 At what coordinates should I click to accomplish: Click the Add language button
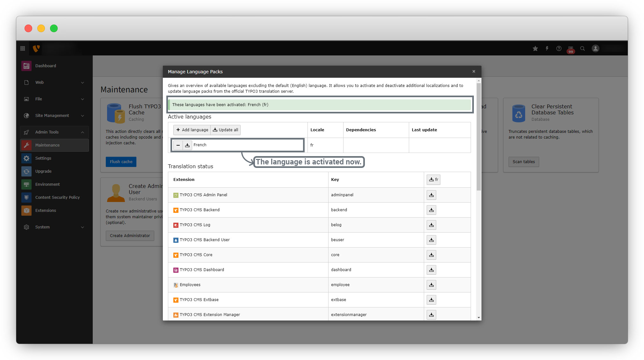pyautogui.click(x=192, y=130)
